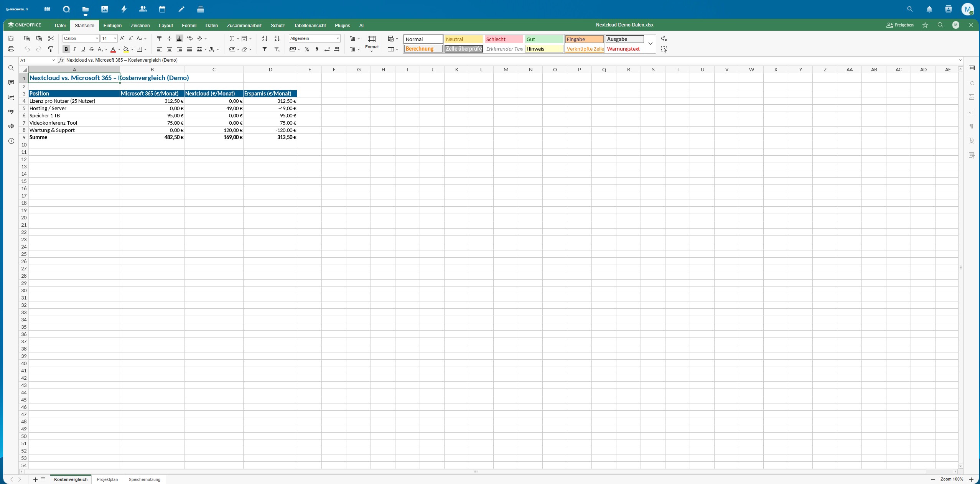The height and width of the screenshot is (484, 980).
Task: Apply the Schlecht cell style
Action: pyautogui.click(x=504, y=39)
